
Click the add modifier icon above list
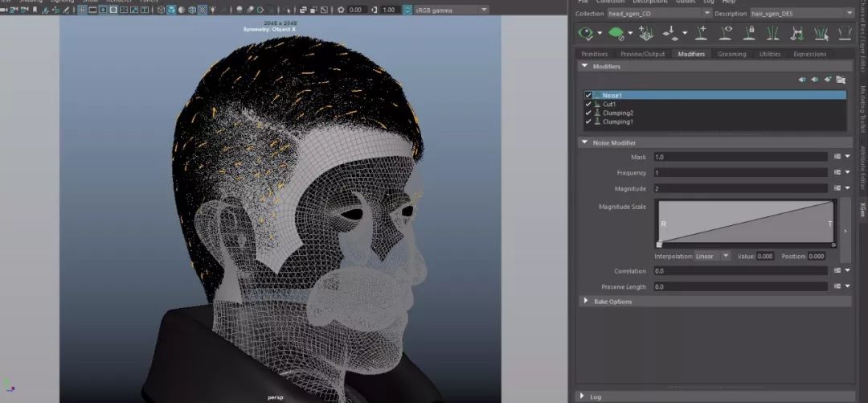click(828, 80)
